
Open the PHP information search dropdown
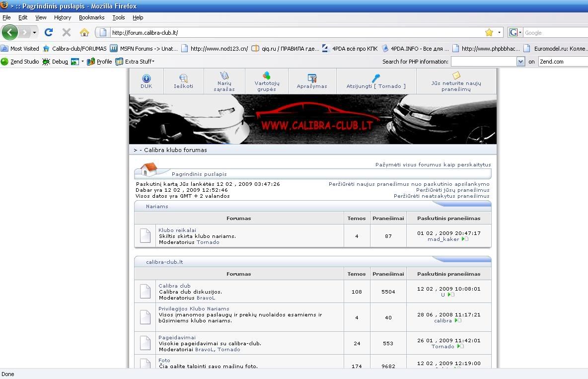[x=520, y=62]
